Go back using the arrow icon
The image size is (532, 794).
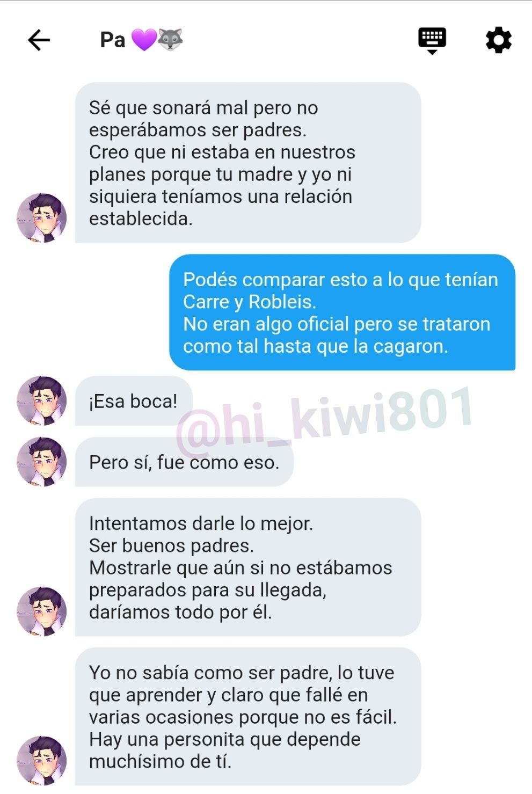(39, 40)
